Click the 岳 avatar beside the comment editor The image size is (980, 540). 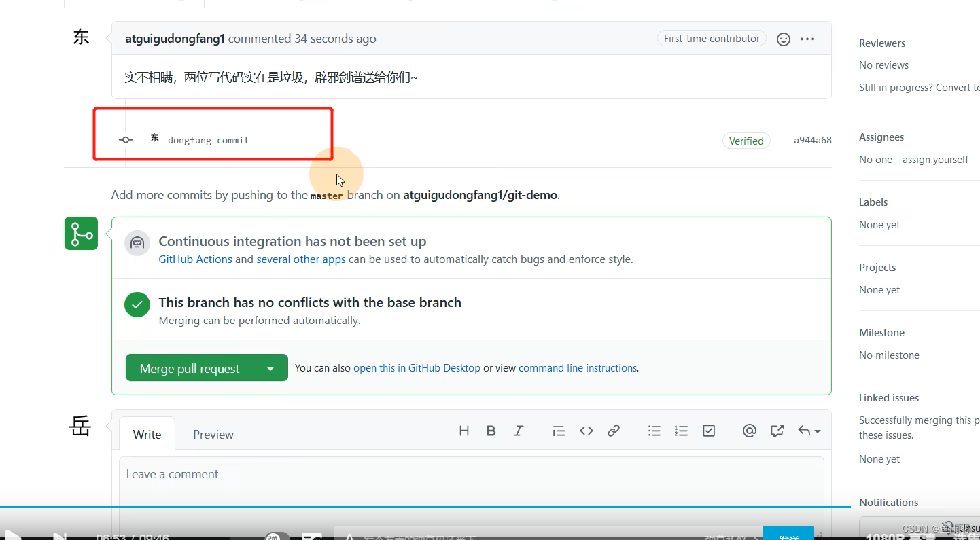pos(80,427)
